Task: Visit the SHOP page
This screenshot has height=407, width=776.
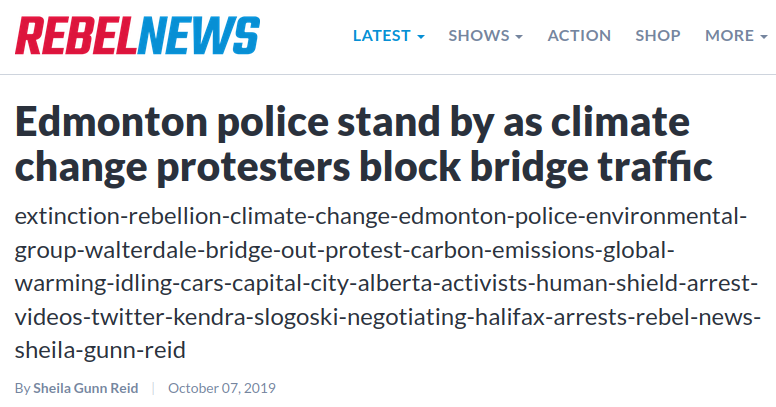Action: coord(658,35)
